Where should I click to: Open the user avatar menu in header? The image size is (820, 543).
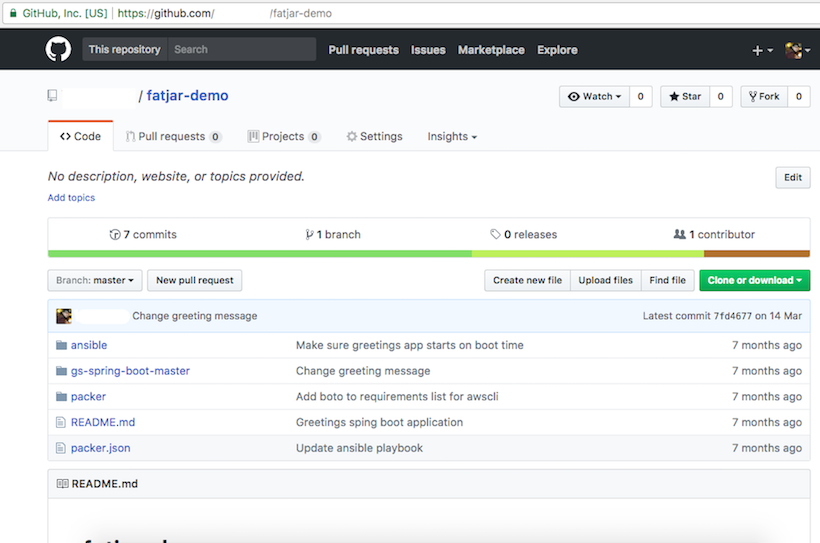pos(798,50)
